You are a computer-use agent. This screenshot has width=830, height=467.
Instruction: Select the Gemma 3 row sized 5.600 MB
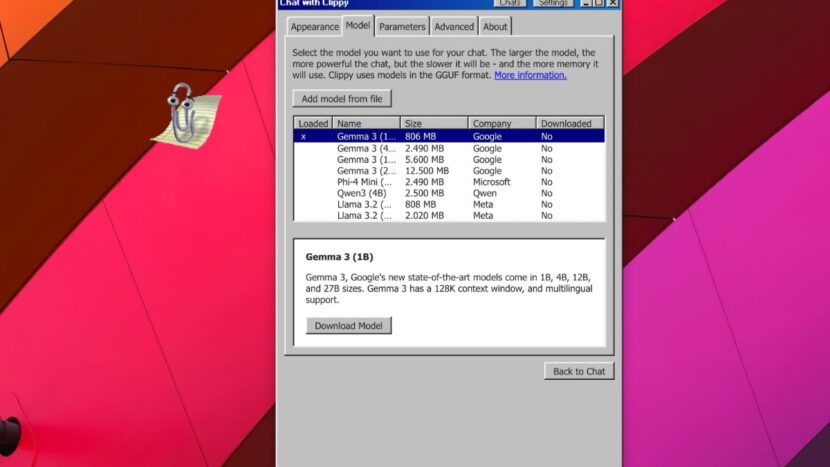point(449,159)
